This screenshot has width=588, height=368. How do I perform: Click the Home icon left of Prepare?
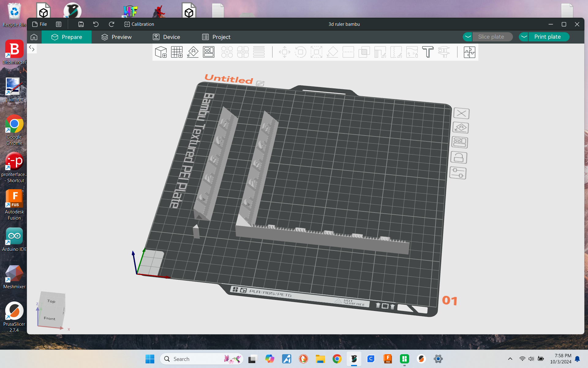[34, 37]
